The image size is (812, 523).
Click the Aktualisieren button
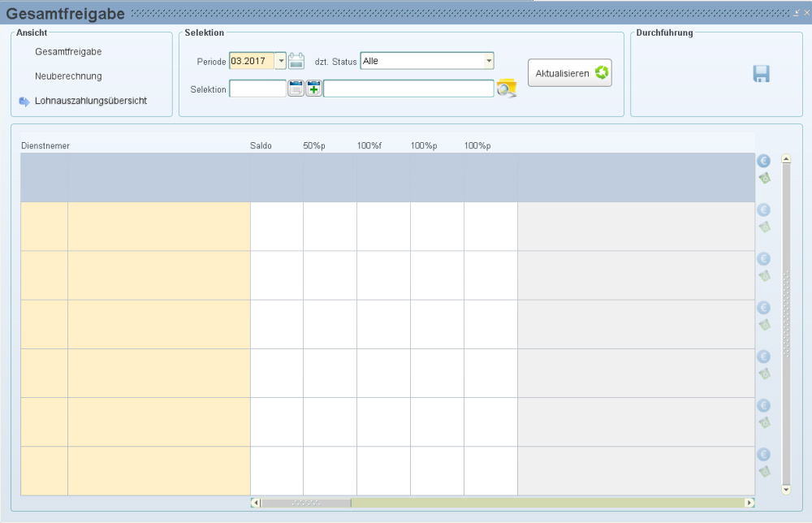570,73
